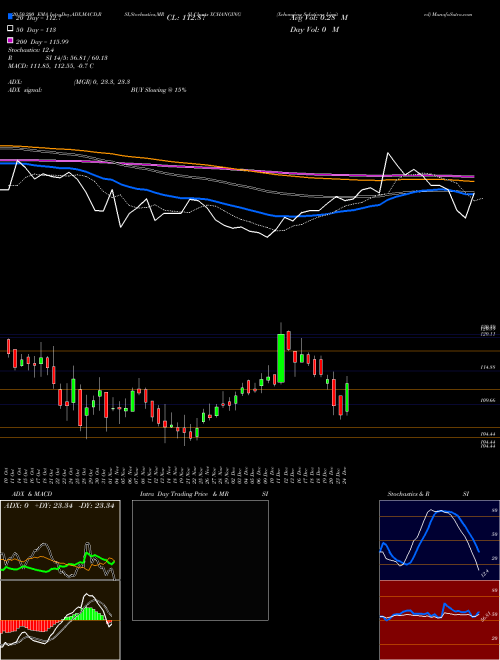Click the 'Stochastics: 12.4' reading
Viewport: 500px width, 660px height.
click(x=30, y=50)
